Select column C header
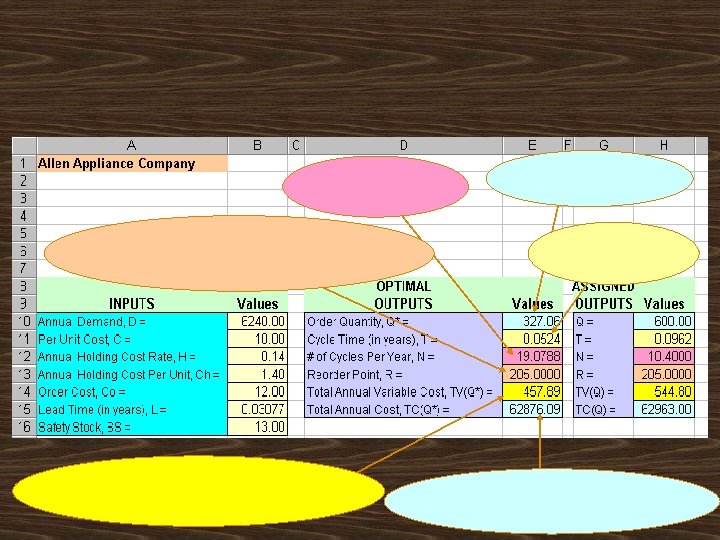 (x=296, y=146)
